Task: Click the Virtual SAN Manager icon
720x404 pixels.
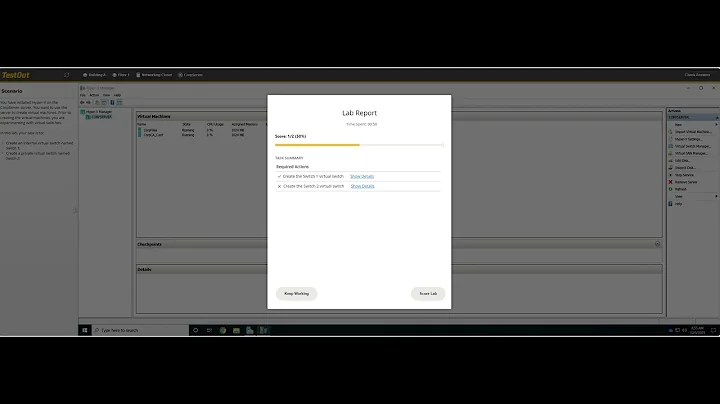Action: pyautogui.click(x=670, y=153)
